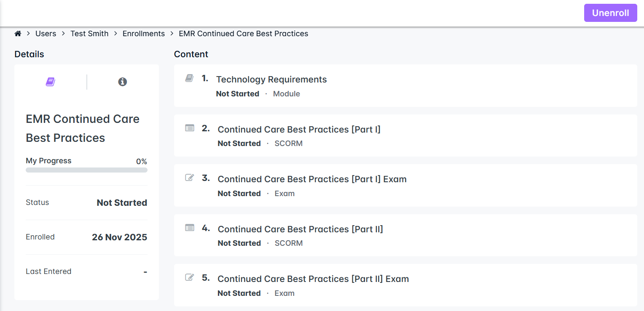
Task: Click EMR Continued Care Best Practices breadcrumb
Action: pos(243,34)
